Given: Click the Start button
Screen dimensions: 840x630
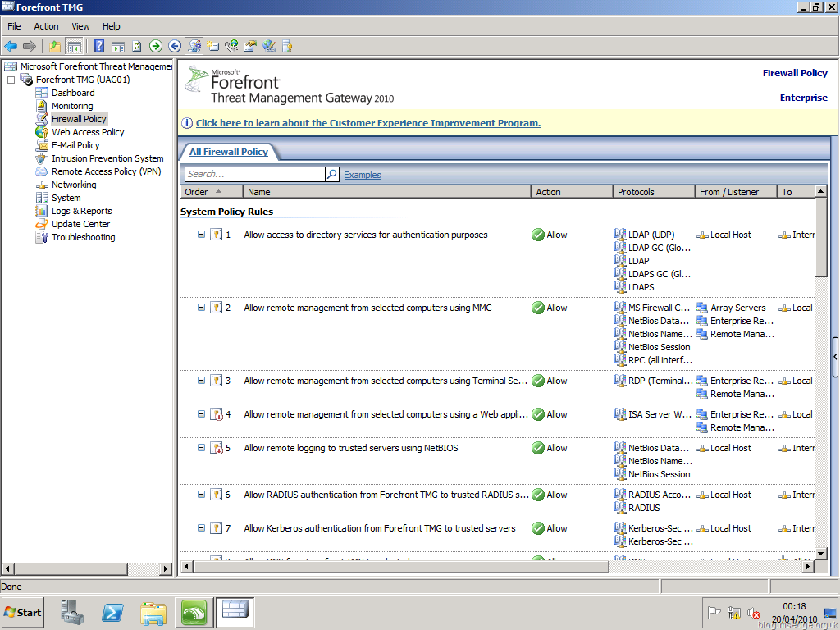Looking at the screenshot, I should (23, 612).
